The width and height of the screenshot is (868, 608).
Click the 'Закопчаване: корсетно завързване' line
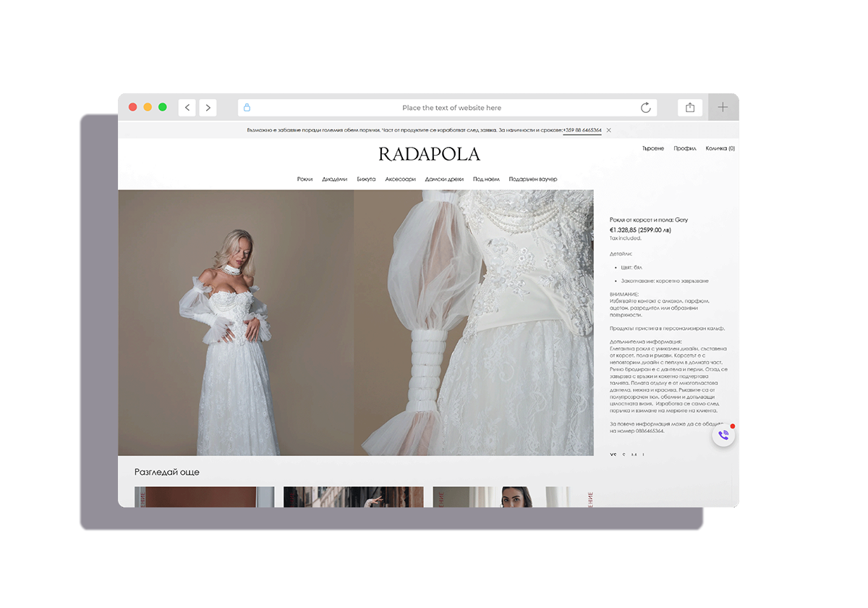(665, 280)
